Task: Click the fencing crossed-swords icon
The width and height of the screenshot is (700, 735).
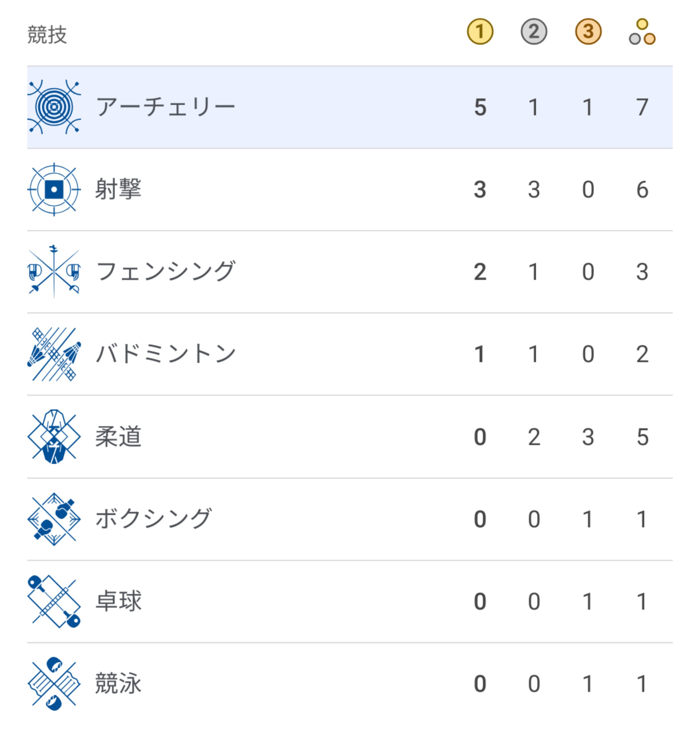Action: [x=54, y=271]
